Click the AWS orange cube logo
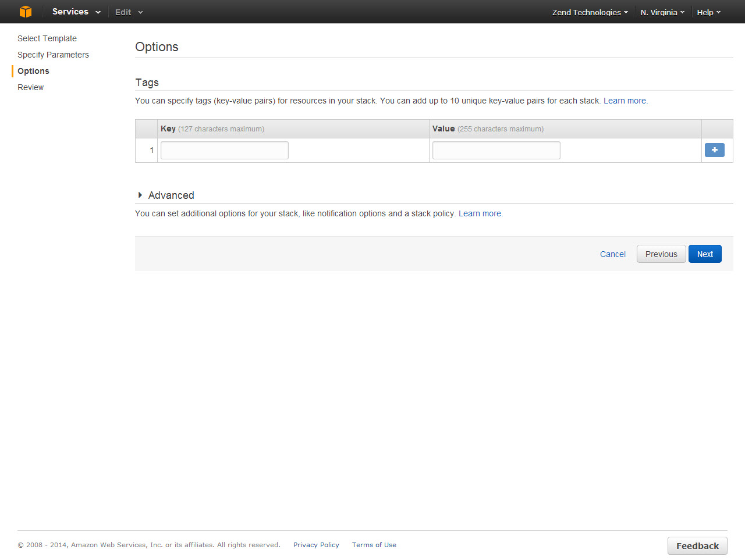The width and height of the screenshot is (745, 560). (x=25, y=12)
